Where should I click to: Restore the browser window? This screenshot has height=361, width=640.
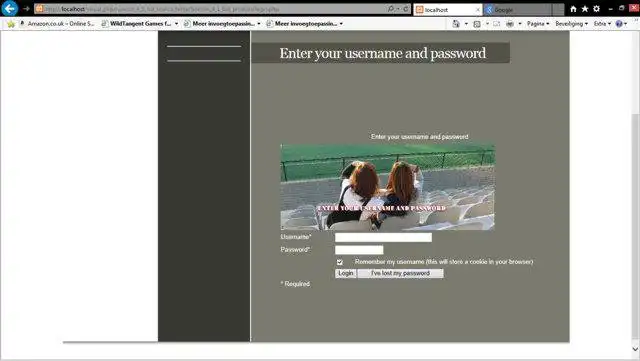pyautogui.click(x=622, y=9)
